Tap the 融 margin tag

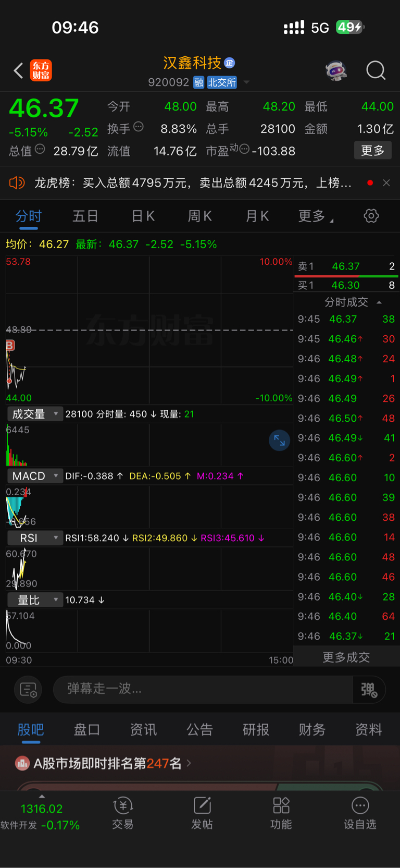(198, 82)
